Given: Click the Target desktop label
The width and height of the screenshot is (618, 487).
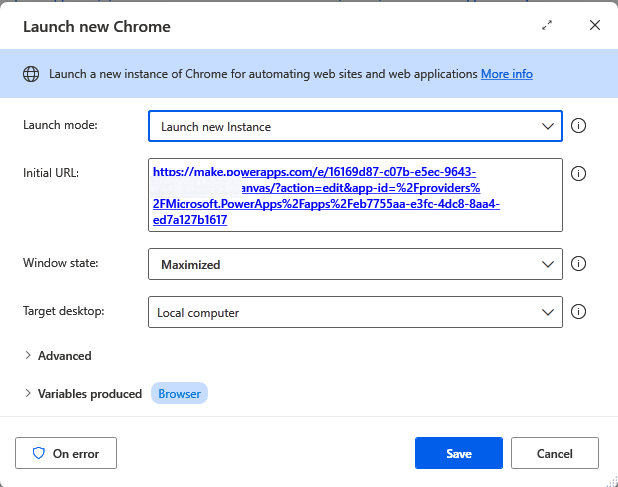Looking at the screenshot, I should (x=63, y=311).
